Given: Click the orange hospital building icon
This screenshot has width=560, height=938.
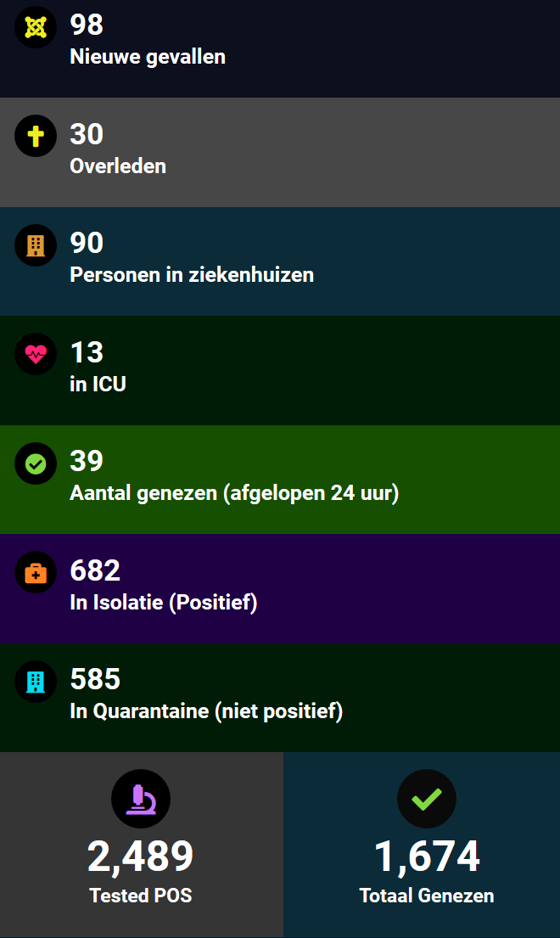Looking at the screenshot, I should [36, 245].
